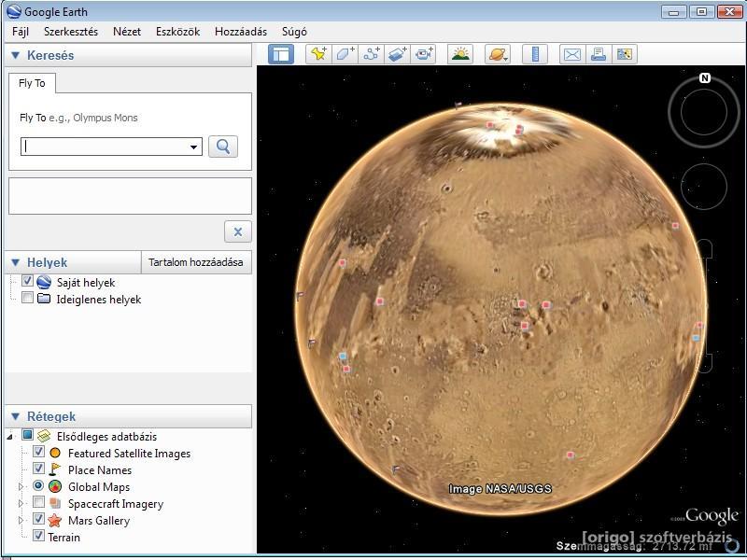Click the Ideiglenes helyek folder icon
The height and width of the screenshot is (560, 747).
tap(44, 299)
